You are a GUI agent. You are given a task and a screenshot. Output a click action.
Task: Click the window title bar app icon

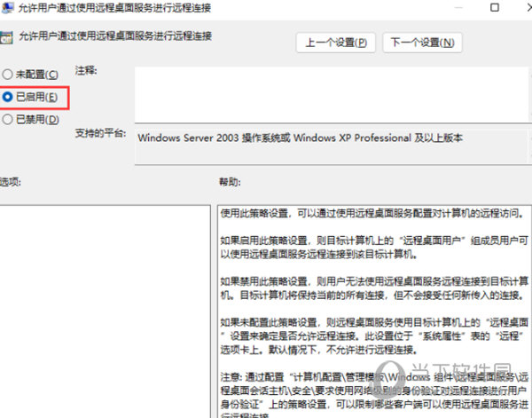(x=7, y=7)
